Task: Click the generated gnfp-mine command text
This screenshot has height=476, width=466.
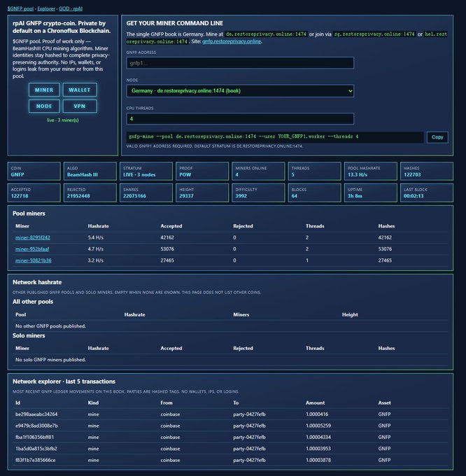Action: [x=243, y=136]
